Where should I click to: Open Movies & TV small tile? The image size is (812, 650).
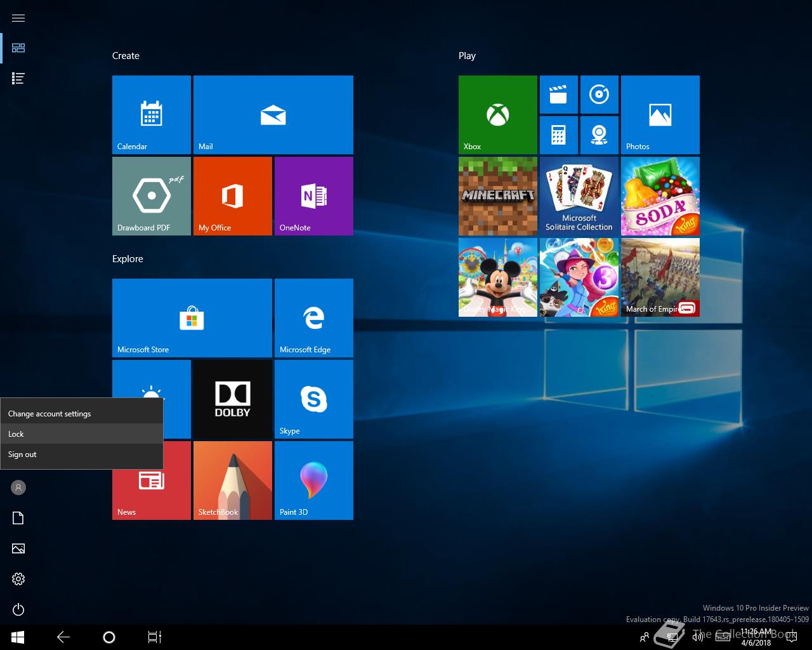click(559, 95)
